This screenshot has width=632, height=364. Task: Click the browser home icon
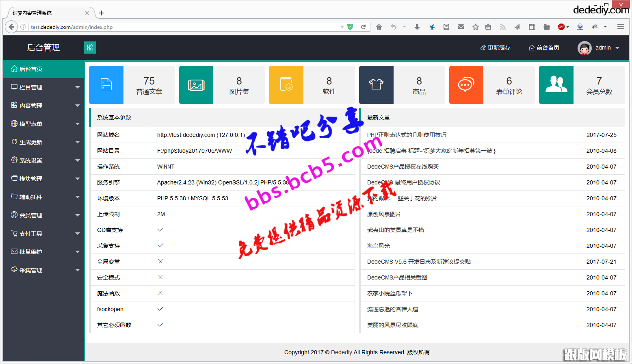pos(379,27)
